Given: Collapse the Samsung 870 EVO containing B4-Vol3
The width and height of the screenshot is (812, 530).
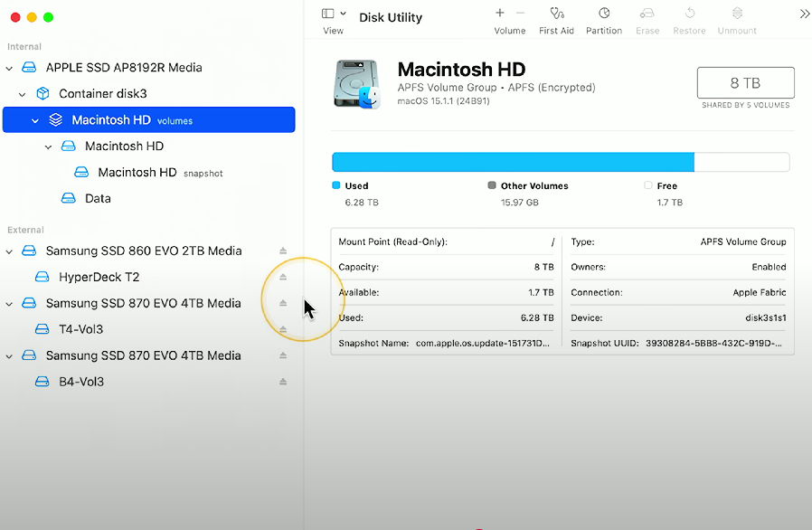Looking at the screenshot, I should 9,356.
